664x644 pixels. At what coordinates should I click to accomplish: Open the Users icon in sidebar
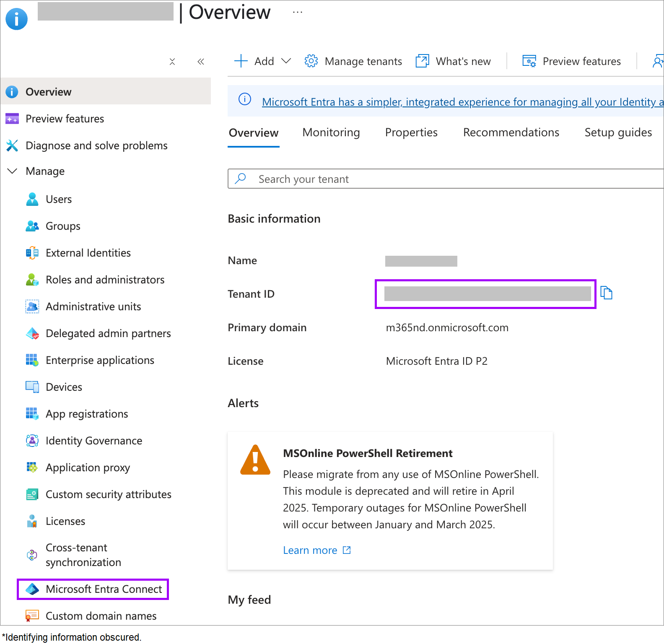pyautogui.click(x=32, y=199)
